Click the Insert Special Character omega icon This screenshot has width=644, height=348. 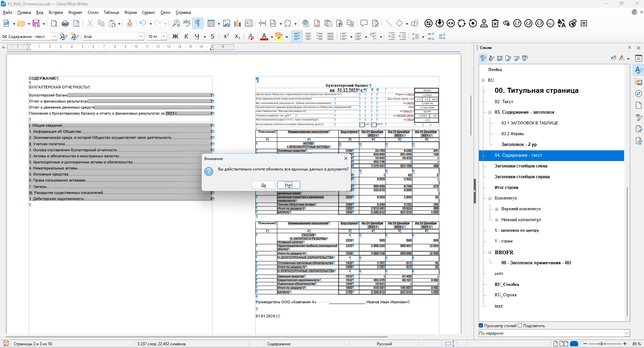click(287, 23)
